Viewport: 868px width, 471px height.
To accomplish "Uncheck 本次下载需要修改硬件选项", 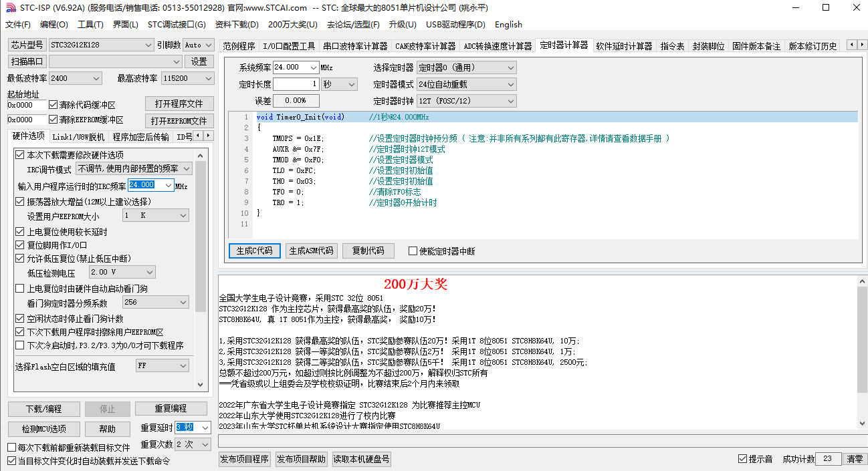I will 20,155.
